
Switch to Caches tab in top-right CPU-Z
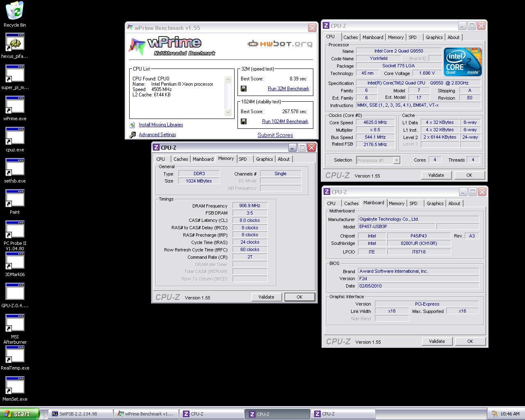[x=350, y=37]
